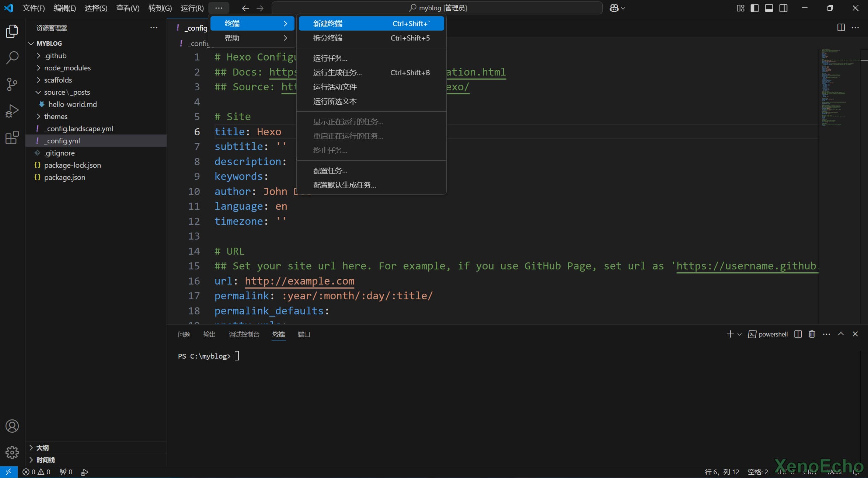This screenshot has width=868, height=478.
Task: Toggle the bottom panel layout button
Action: (769, 8)
